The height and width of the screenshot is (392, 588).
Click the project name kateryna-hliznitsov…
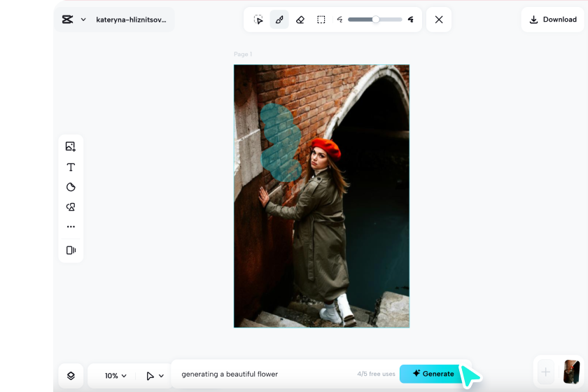(x=131, y=20)
